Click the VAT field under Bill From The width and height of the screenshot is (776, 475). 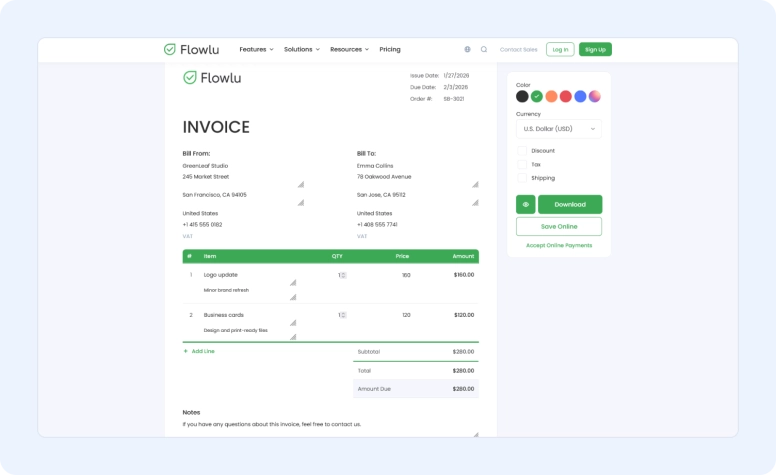pyautogui.click(x=188, y=237)
